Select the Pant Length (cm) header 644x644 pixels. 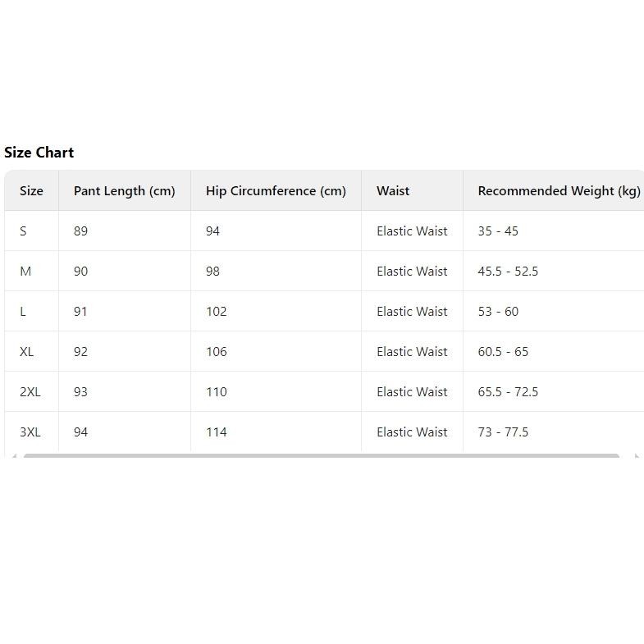(x=125, y=190)
